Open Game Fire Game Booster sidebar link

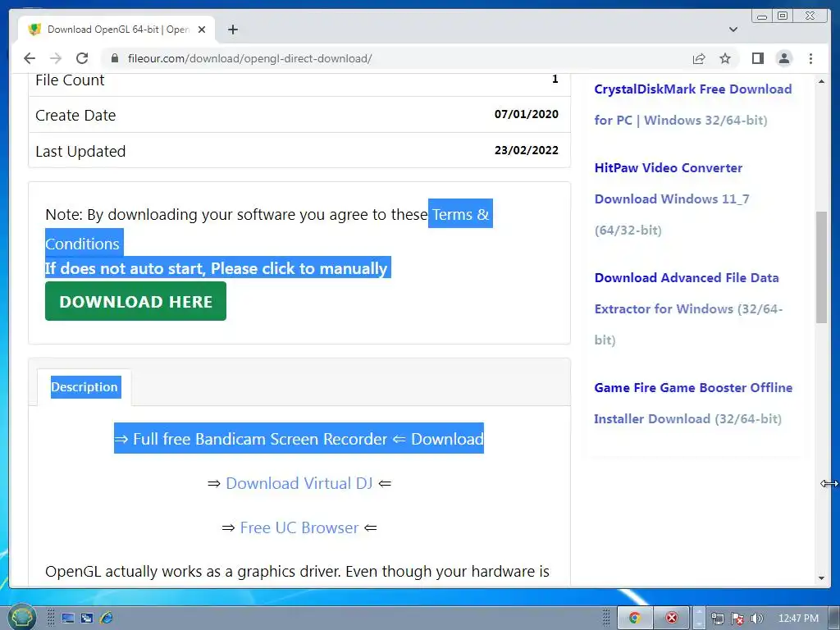pos(693,403)
